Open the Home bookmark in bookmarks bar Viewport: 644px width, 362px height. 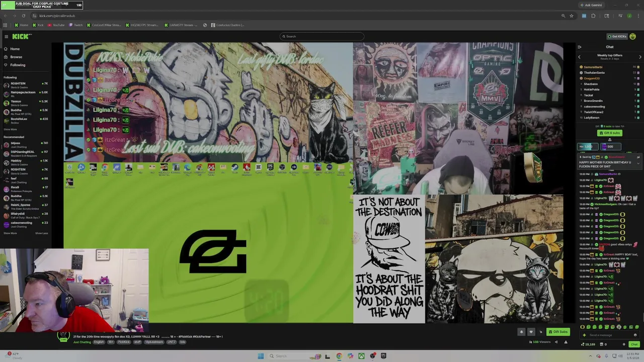tap(21, 25)
